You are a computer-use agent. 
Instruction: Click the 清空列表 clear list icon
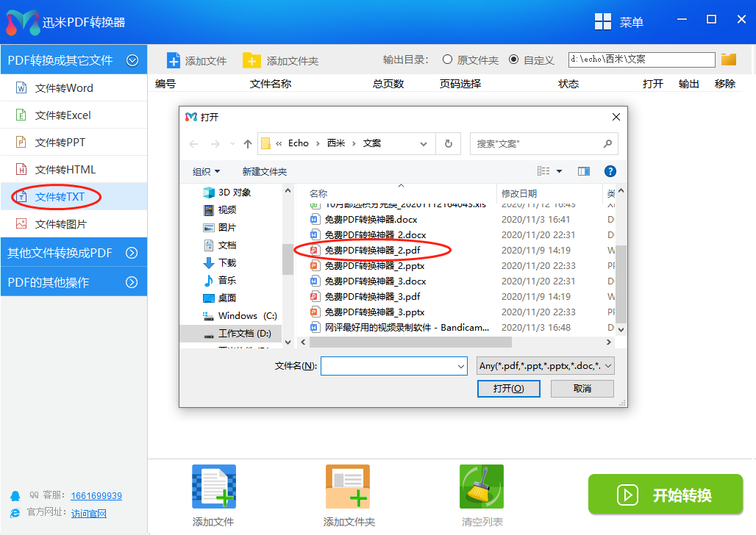481,486
